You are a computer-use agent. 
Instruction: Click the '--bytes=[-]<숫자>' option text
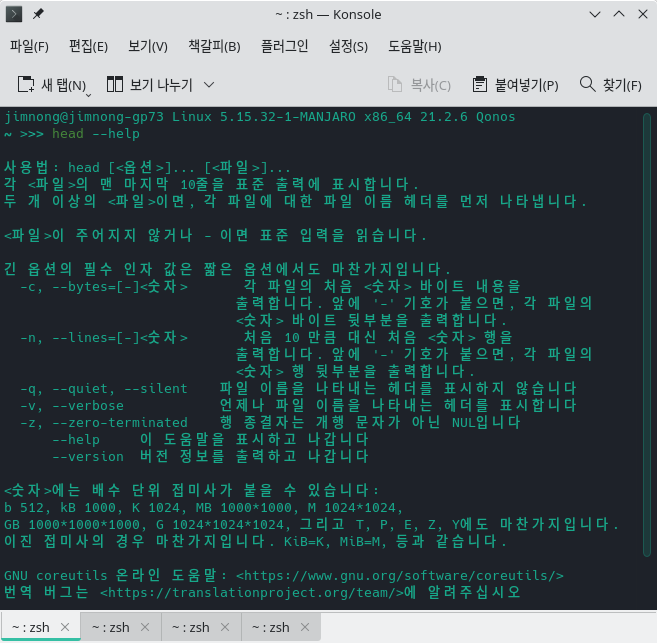[x=120, y=287]
